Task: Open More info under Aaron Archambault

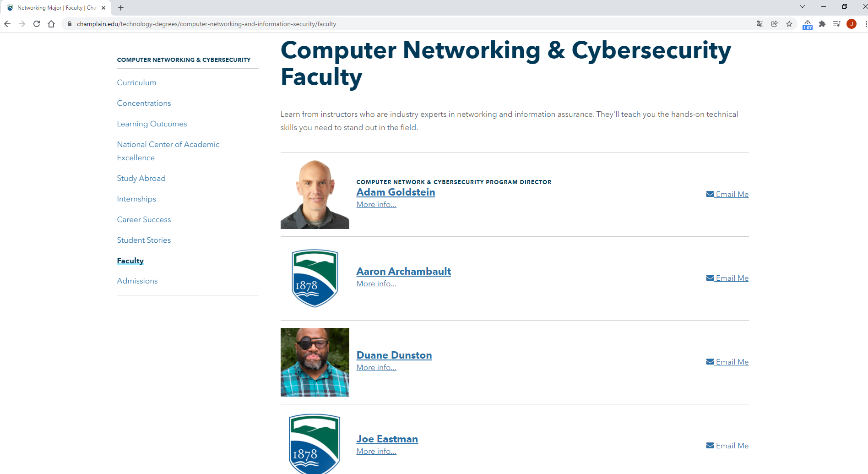Action: pos(376,283)
